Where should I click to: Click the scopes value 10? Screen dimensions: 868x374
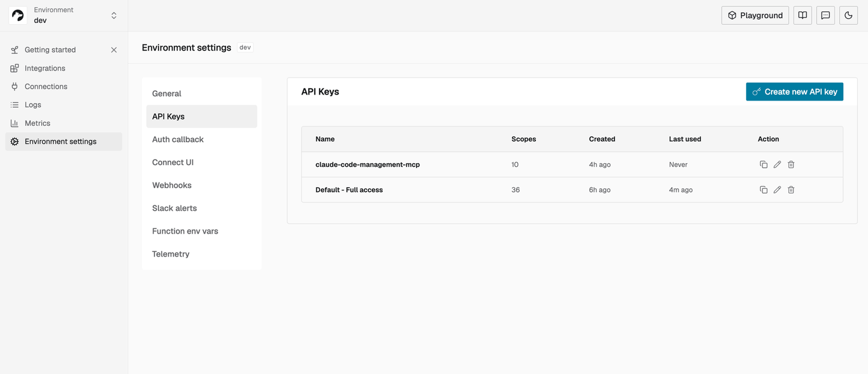tap(515, 164)
